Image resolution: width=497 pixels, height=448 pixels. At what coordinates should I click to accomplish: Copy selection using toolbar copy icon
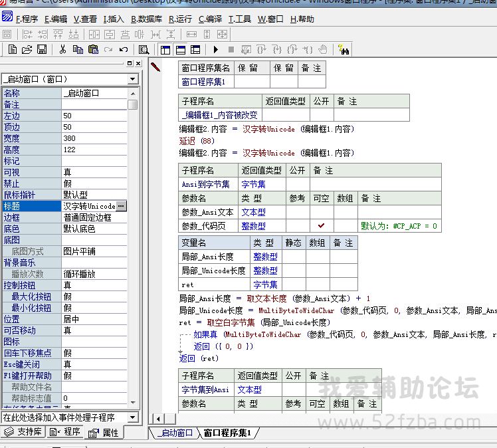pos(78,50)
